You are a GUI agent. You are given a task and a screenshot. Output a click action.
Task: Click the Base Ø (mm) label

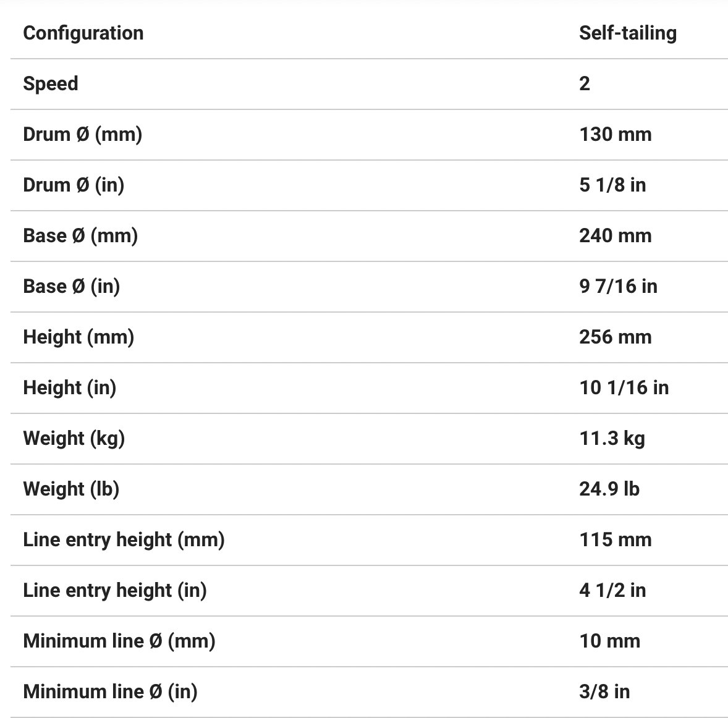[80, 235]
